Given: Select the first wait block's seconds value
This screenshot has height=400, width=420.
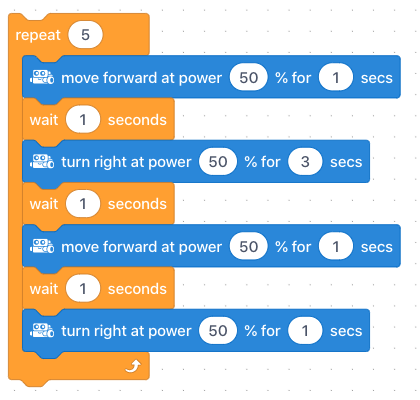Looking at the screenshot, I should (x=83, y=119).
